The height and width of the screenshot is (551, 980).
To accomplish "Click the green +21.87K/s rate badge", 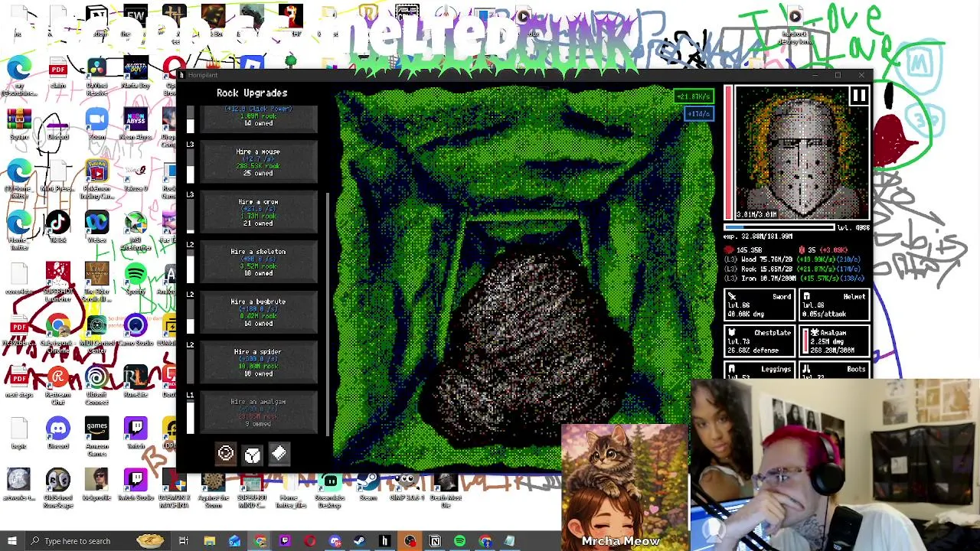I will [x=694, y=97].
